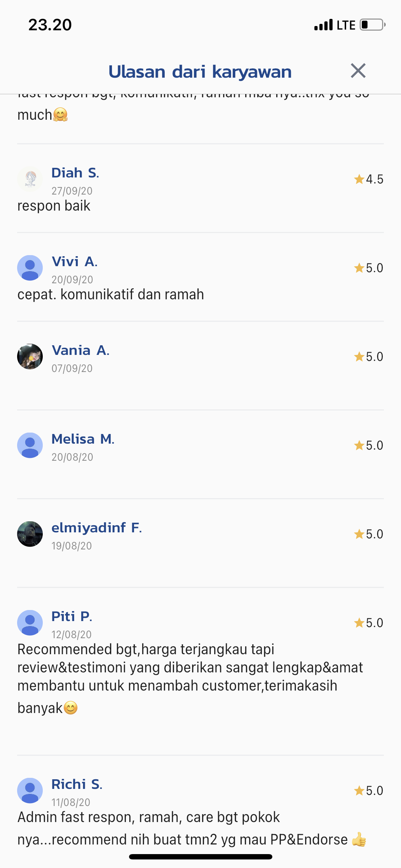The height and width of the screenshot is (868, 401).
Task: Tap Vivi A. default avatar icon
Action: coord(30,268)
